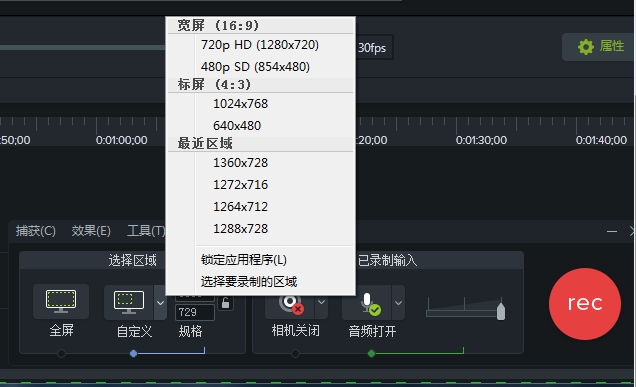Toggle the aspect ratio lock icon
636x387 pixels.
pos(226,303)
